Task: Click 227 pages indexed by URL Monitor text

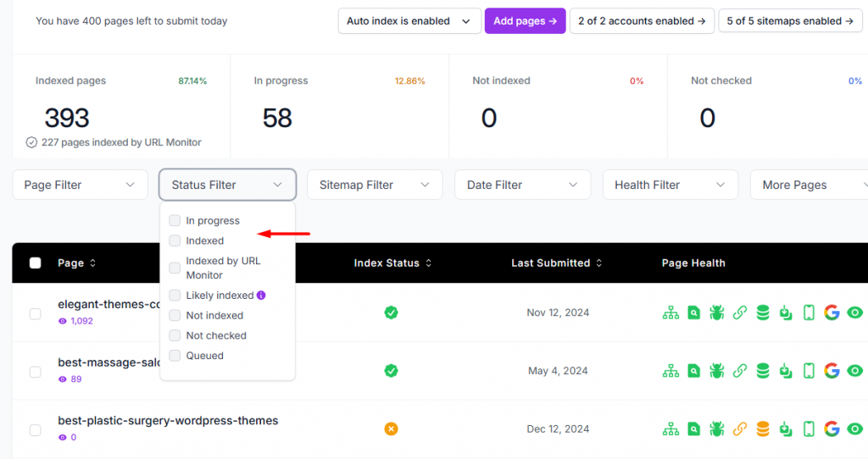Action: (121, 142)
